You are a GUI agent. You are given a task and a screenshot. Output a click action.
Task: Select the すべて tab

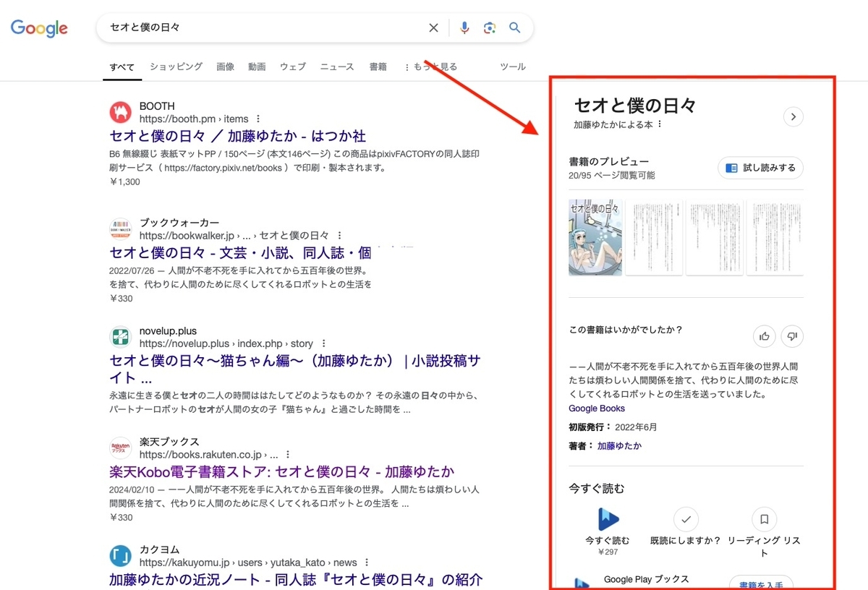pyautogui.click(x=122, y=67)
